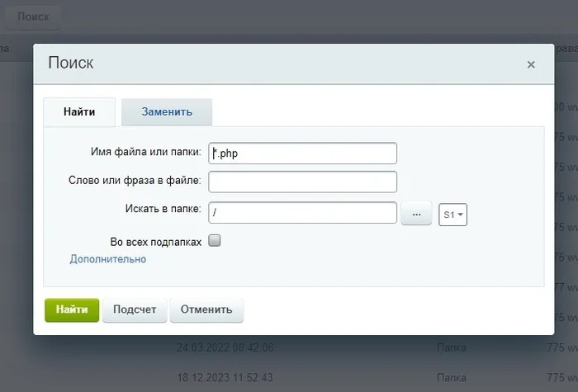Switch to the Найти tab
The image size is (578, 392).
(79, 112)
